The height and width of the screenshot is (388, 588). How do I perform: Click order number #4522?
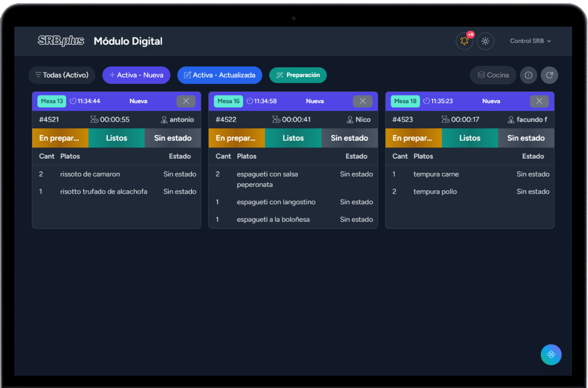coord(226,120)
